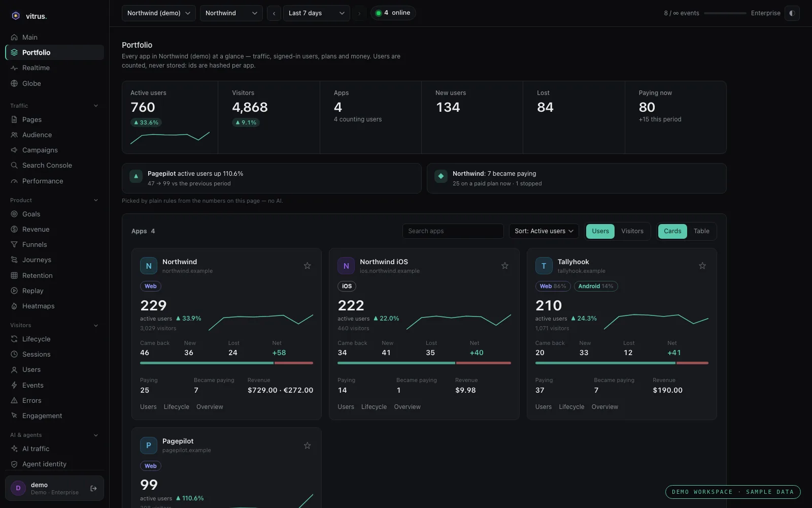Click the Events lightning icon
Viewport: 812px width, 508px height.
click(14, 385)
